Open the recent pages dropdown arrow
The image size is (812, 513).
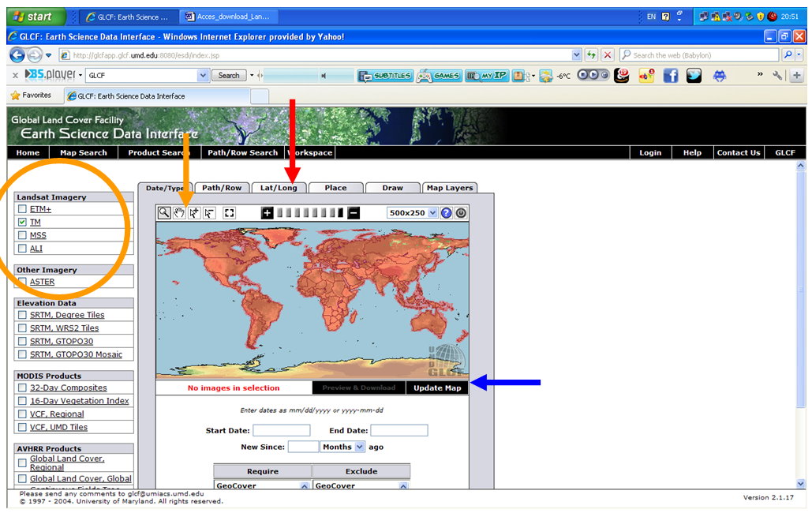[x=49, y=55]
